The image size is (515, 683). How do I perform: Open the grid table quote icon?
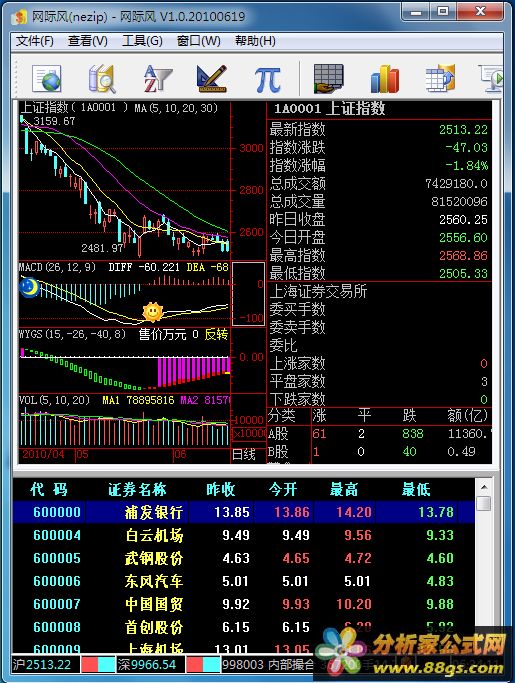point(329,79)
